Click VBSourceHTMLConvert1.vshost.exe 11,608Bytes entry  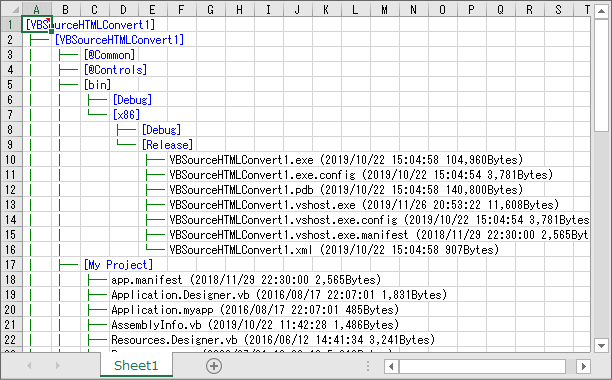click(364, 205)
